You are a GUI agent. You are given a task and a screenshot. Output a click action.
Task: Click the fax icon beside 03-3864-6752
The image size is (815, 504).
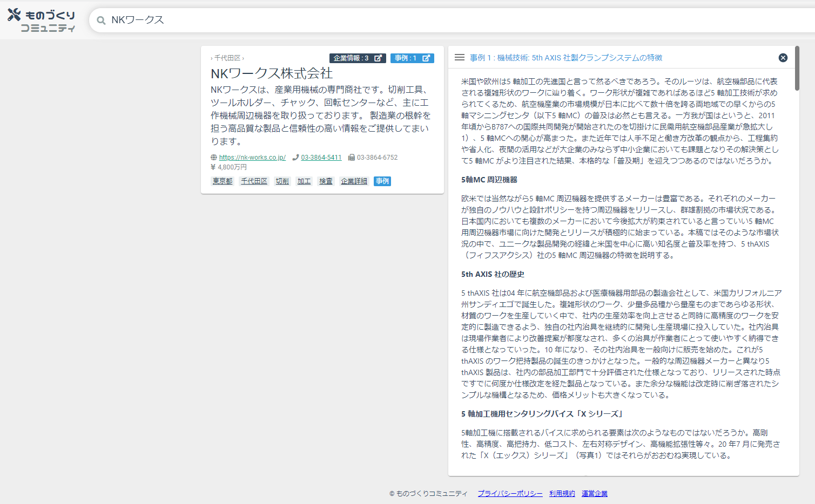tap(352, 158)
